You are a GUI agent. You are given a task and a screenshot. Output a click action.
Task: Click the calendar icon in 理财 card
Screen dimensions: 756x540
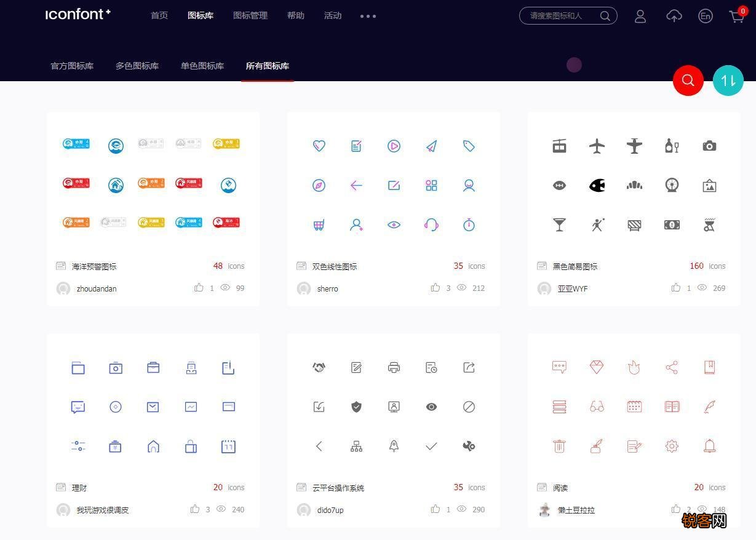pyautogui.click(x=228, y=446)
